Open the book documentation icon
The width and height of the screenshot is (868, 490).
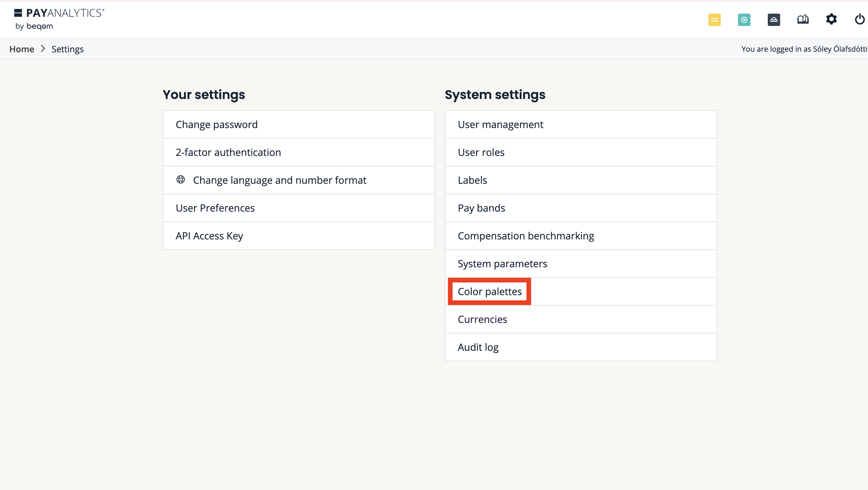tap(803, 19)
